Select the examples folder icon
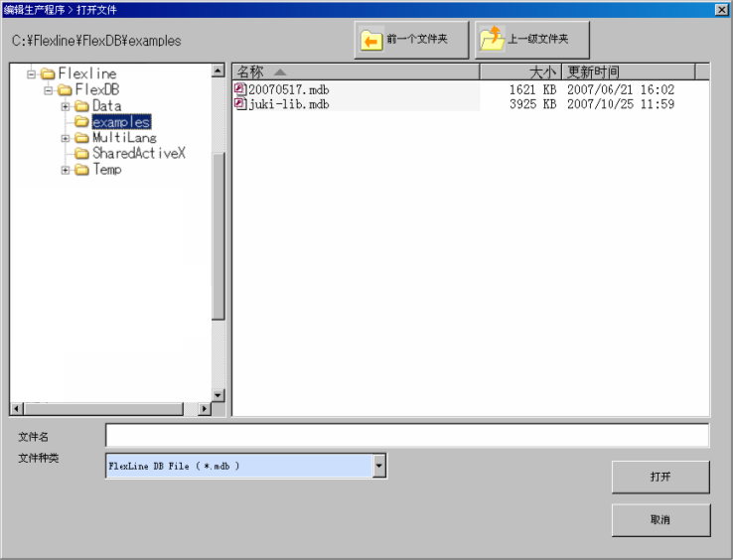The height and width of the screenshot is (560, 733). 81,122
